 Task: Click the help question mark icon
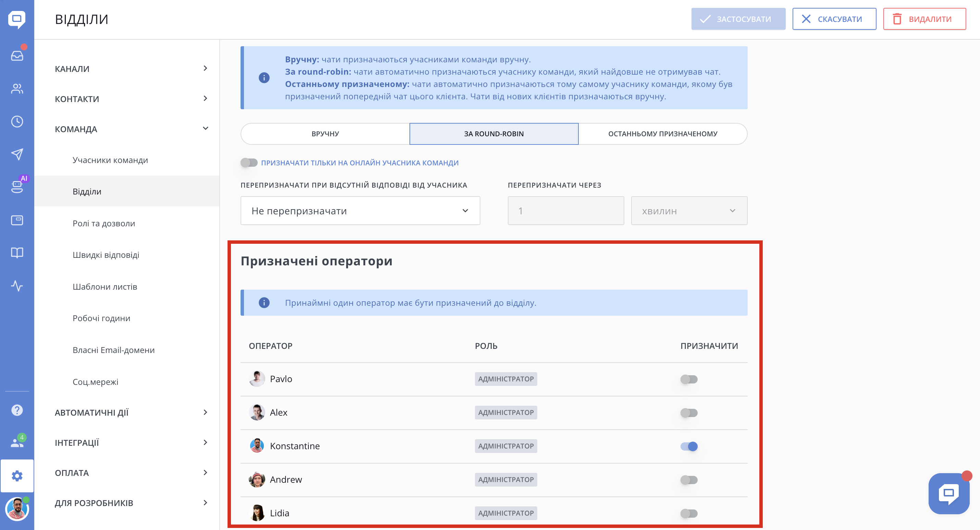[17, 410]
